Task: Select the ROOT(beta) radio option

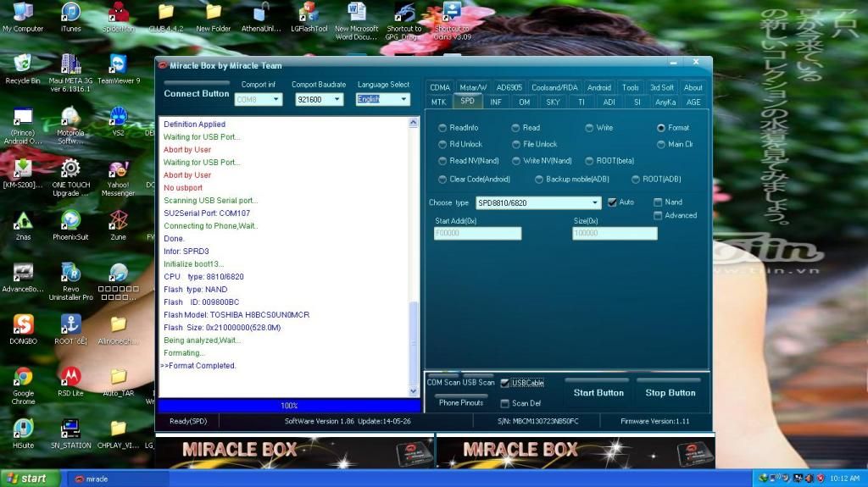Action: point(590,161)
